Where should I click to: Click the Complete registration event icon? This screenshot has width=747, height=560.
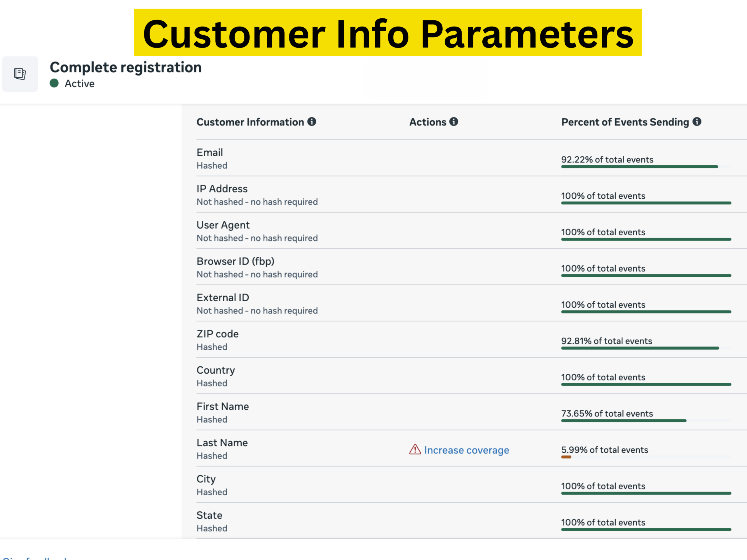20,74
